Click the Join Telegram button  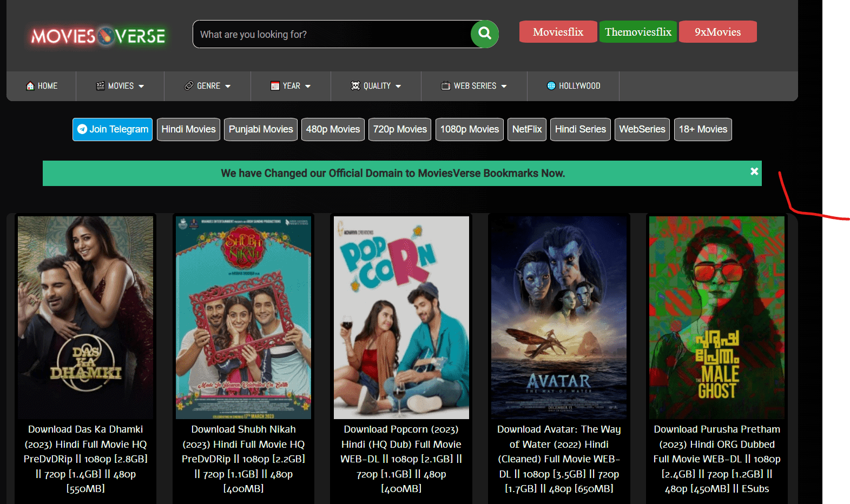click(x=113, y=129)
